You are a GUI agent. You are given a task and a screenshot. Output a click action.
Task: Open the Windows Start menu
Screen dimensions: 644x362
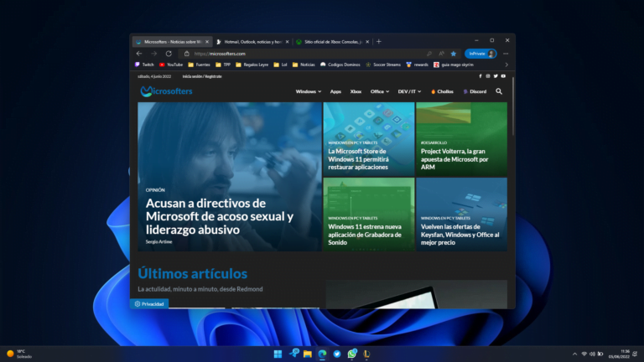(x=278, y=354)
